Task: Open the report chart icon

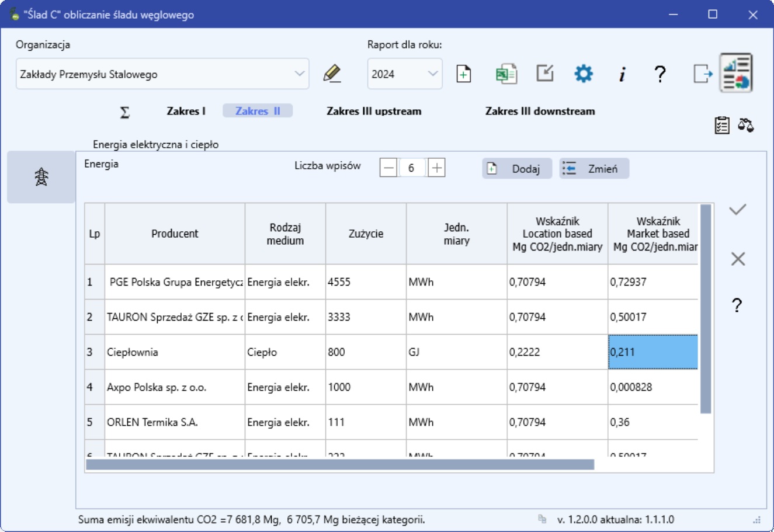Action: (x=735, y=74)
